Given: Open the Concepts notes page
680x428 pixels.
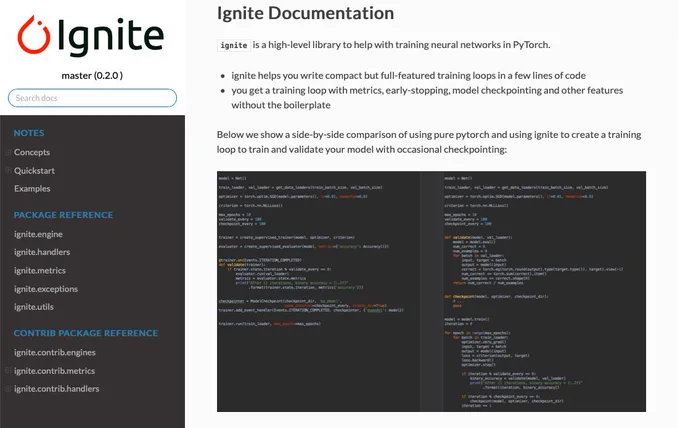Looking at the screenshot, I should [x=32, y=152].
